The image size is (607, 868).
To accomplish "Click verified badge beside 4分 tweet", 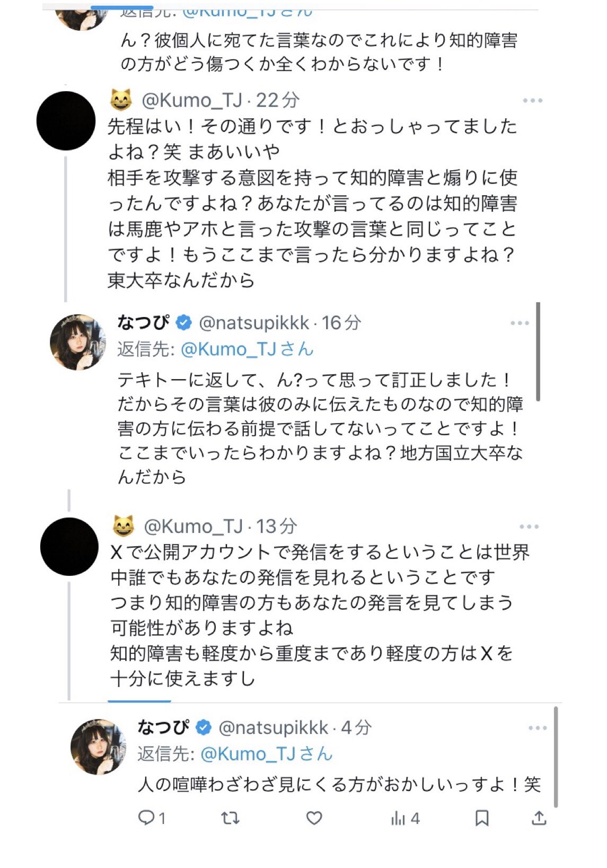I will 204,727.
